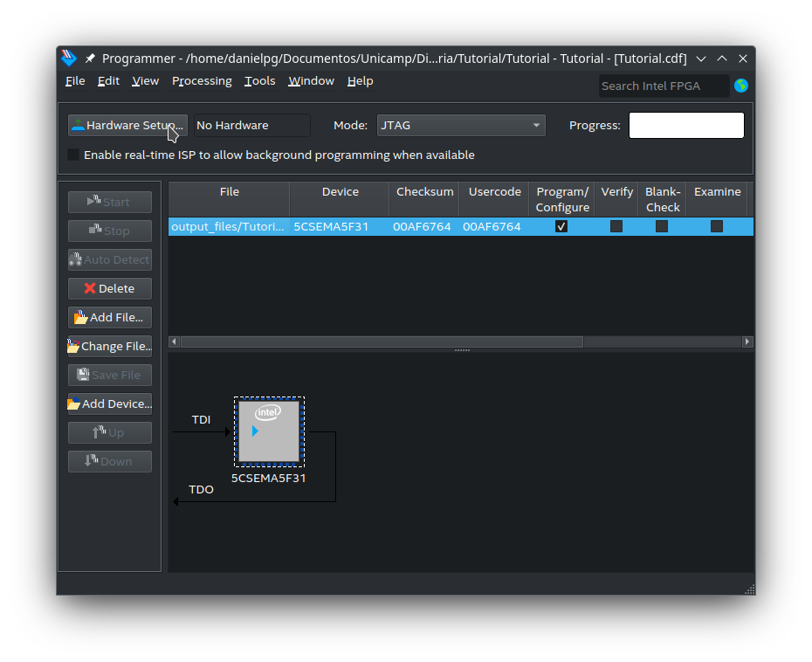Click the Device column header
812x662 pixels.
pyautogui.click(x=340, y=199)
